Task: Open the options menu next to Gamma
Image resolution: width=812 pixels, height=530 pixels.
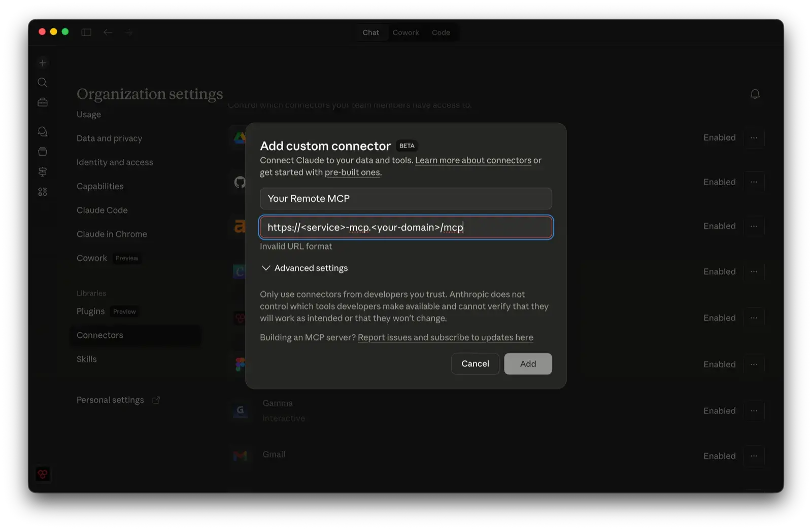Action: [x=754, y=411]
